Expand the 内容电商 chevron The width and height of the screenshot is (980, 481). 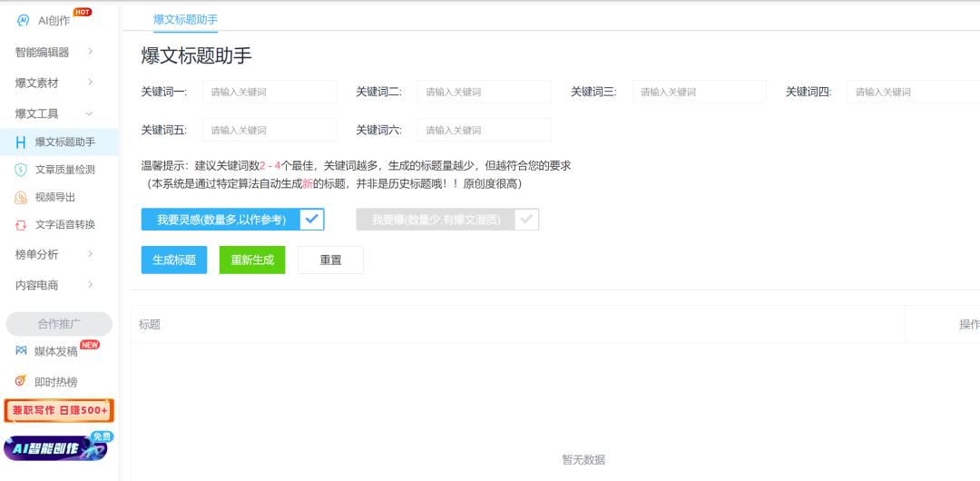90,284
